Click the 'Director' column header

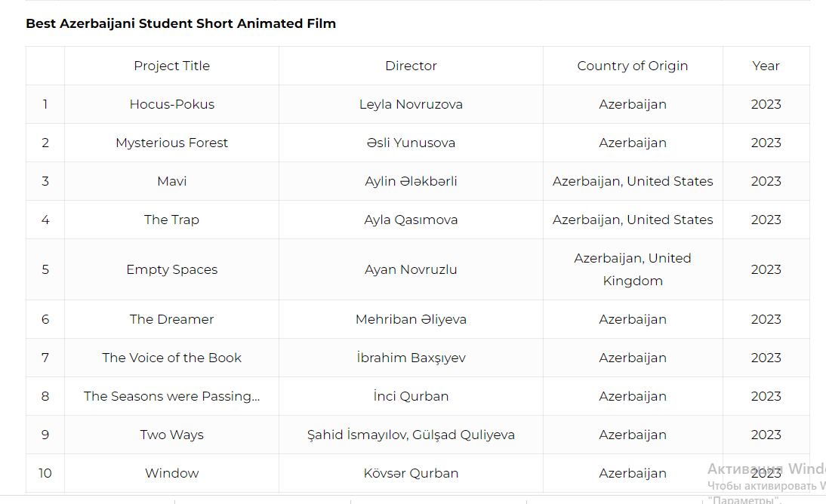pos(411,66)
